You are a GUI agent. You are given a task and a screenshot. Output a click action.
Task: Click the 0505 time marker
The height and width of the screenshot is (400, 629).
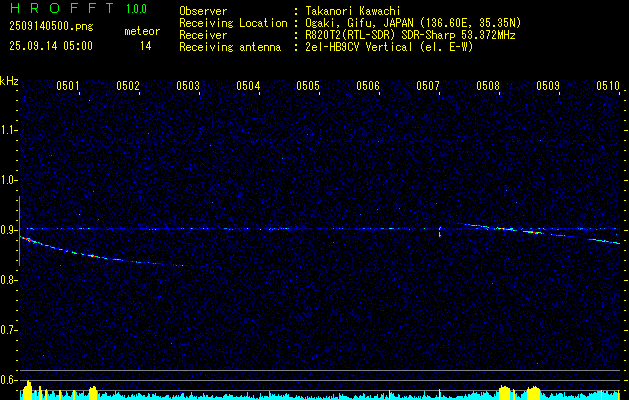(308, 87)
